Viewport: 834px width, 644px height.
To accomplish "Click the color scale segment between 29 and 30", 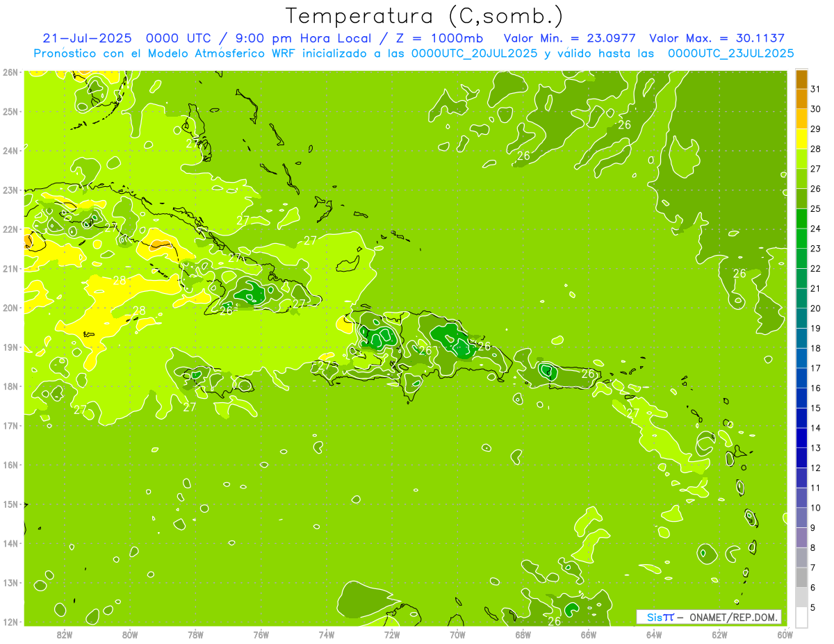I will 801,119.
